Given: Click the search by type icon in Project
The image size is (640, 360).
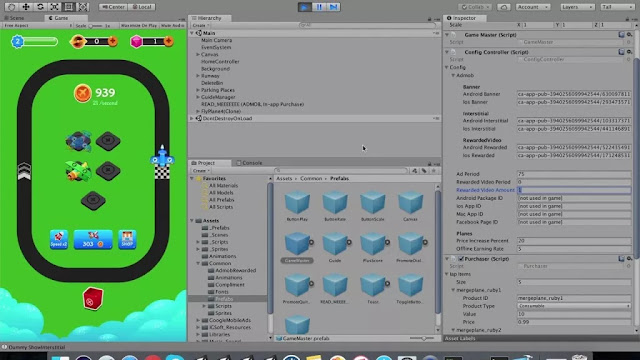Looking at the screenshot, I should pyautogui.click(x=414, y=171).
